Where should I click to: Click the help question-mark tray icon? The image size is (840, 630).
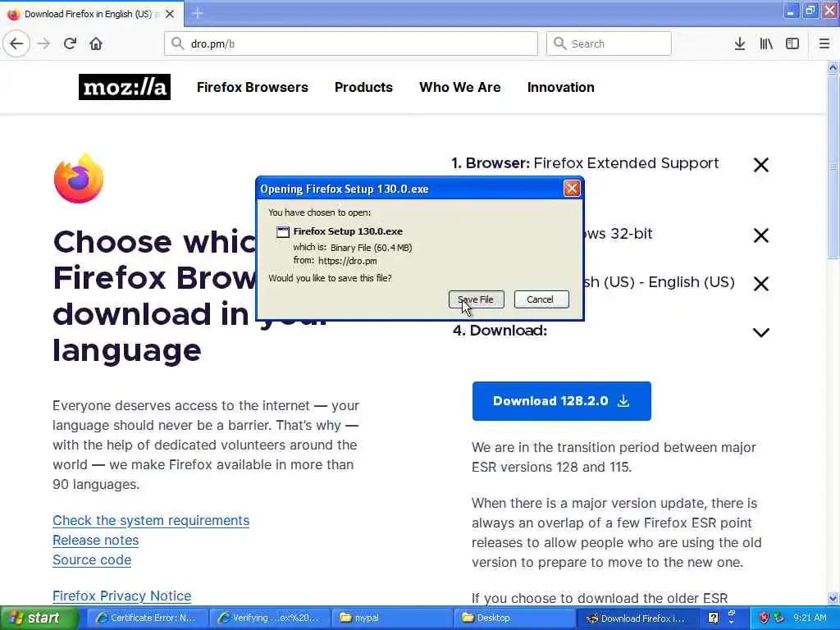pyautogui.click(x=713, y=619)
